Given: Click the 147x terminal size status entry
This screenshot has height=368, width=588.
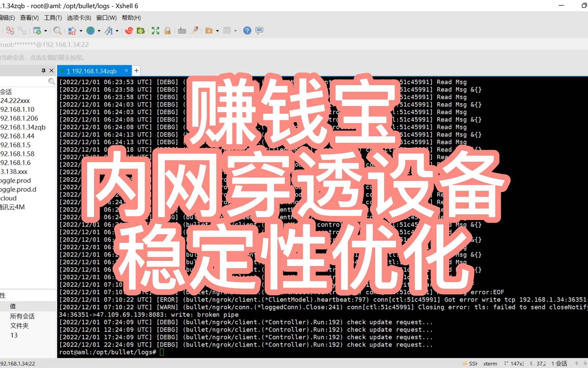Looking at the screenshot, I should coord(514,363).
